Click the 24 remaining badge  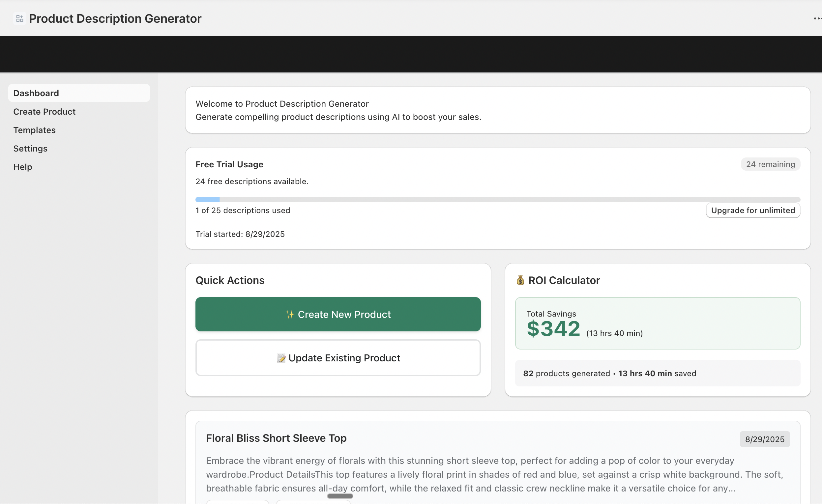click(x=770, y=164)
